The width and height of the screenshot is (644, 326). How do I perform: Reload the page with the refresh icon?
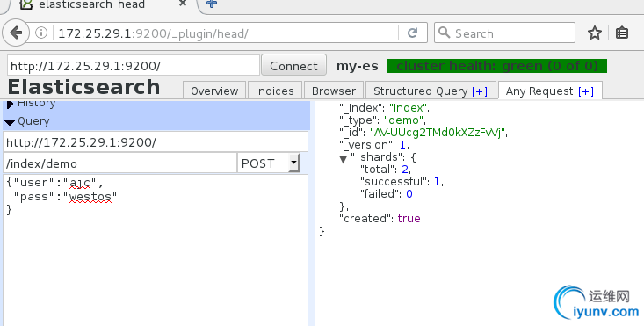(412, 33)
